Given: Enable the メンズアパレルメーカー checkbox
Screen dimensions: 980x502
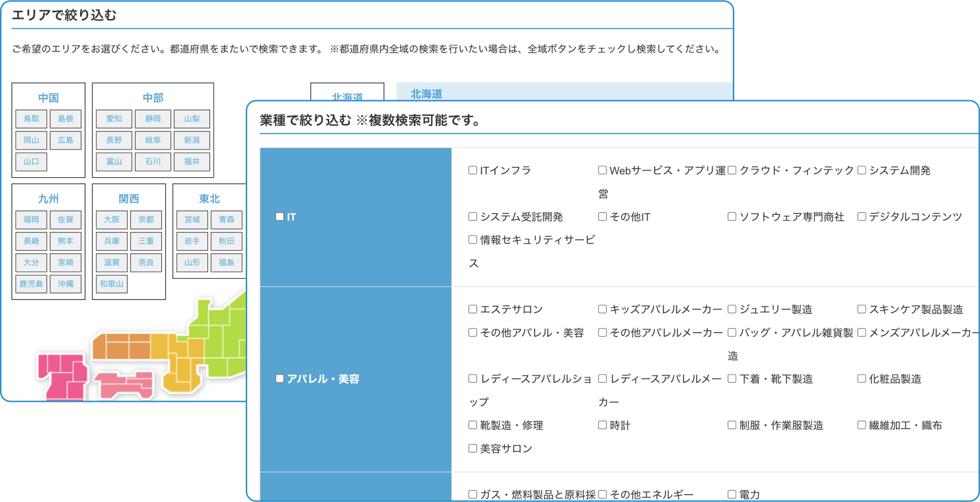Looking at the screenshot, I should (x=862, y=332).
